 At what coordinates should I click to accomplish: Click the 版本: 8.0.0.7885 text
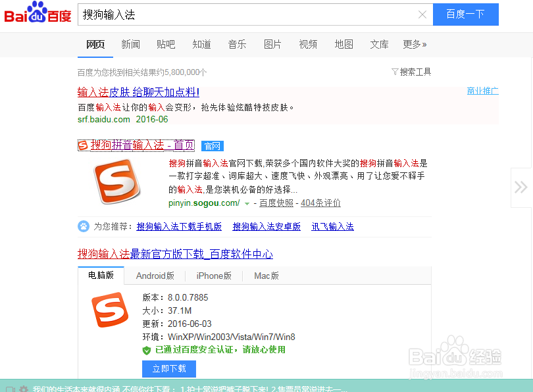(175, 297)
